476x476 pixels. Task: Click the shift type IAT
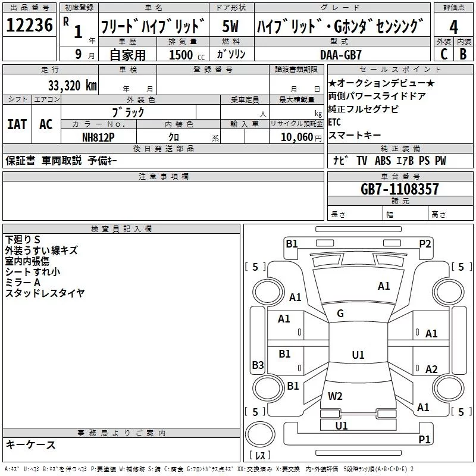17,124
